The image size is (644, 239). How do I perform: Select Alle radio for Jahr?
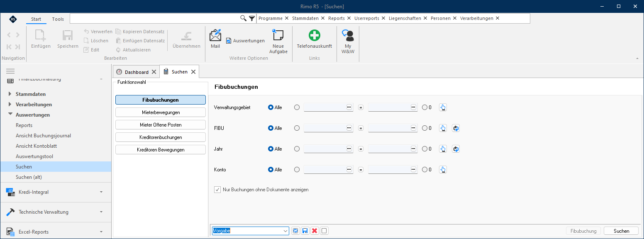271,149
